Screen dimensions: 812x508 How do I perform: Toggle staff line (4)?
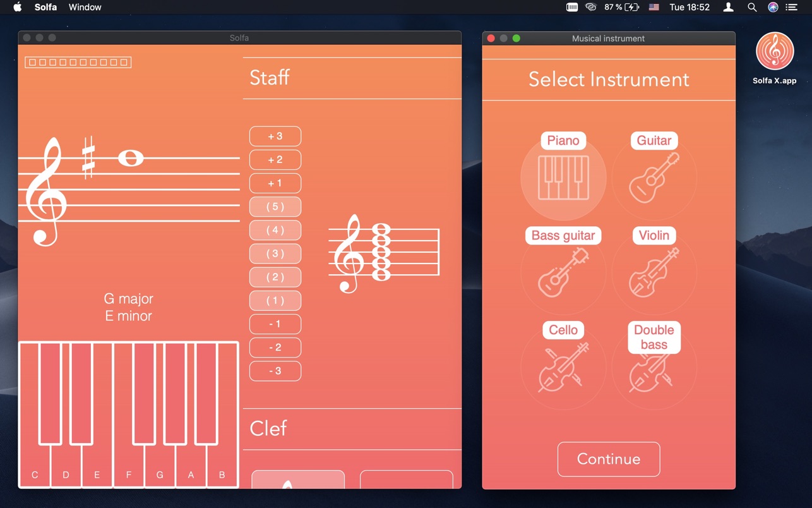[x=275, y=230]
